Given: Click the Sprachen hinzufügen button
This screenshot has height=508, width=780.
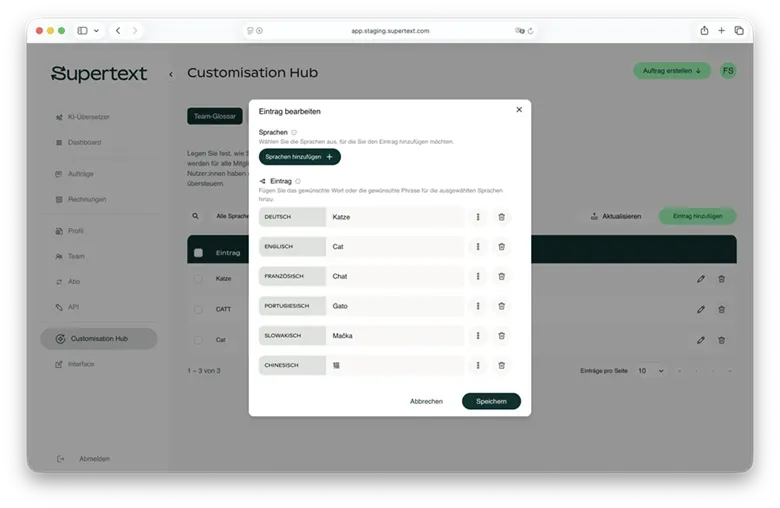Looking at the screenshot, I should pyautogui.click(x=299, y=157).
